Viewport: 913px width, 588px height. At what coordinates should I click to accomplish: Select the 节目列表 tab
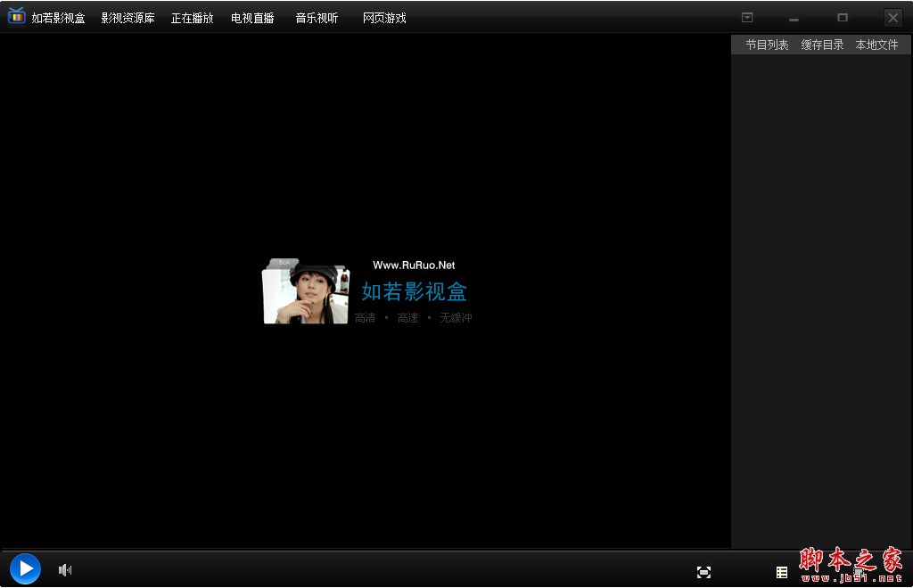(767, 45)
